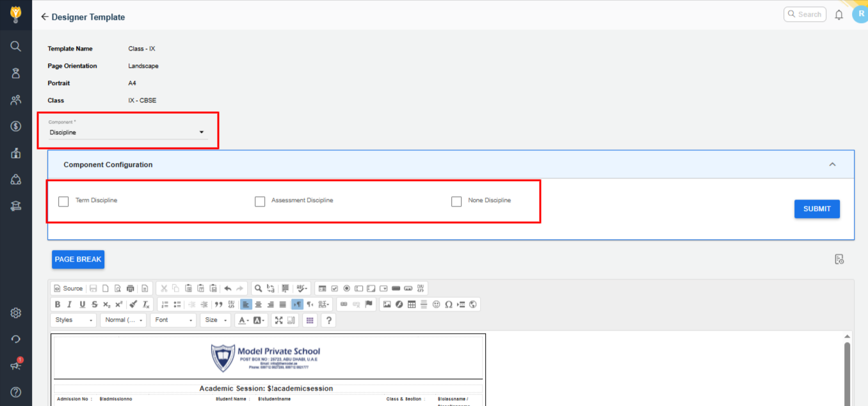Click the italic formatting icon

(70, 304)
